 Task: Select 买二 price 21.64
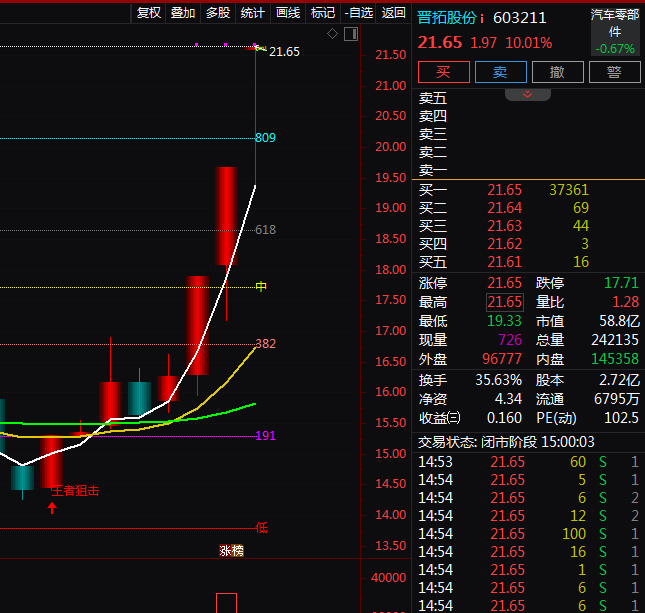tap(505, 208)
